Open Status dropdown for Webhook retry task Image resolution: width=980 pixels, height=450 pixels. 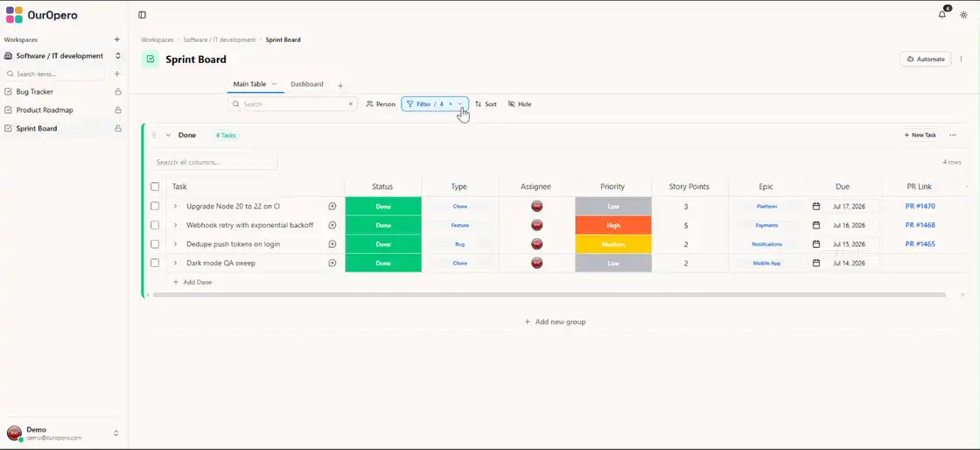pyautogui.click(x=383, y=225)
